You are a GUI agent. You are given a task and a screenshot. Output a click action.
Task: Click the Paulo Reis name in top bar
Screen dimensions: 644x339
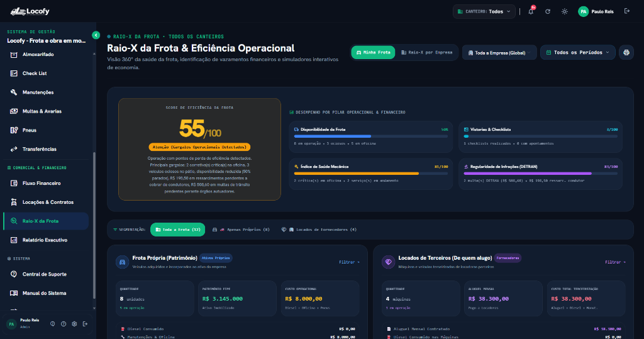coord(602,11)
